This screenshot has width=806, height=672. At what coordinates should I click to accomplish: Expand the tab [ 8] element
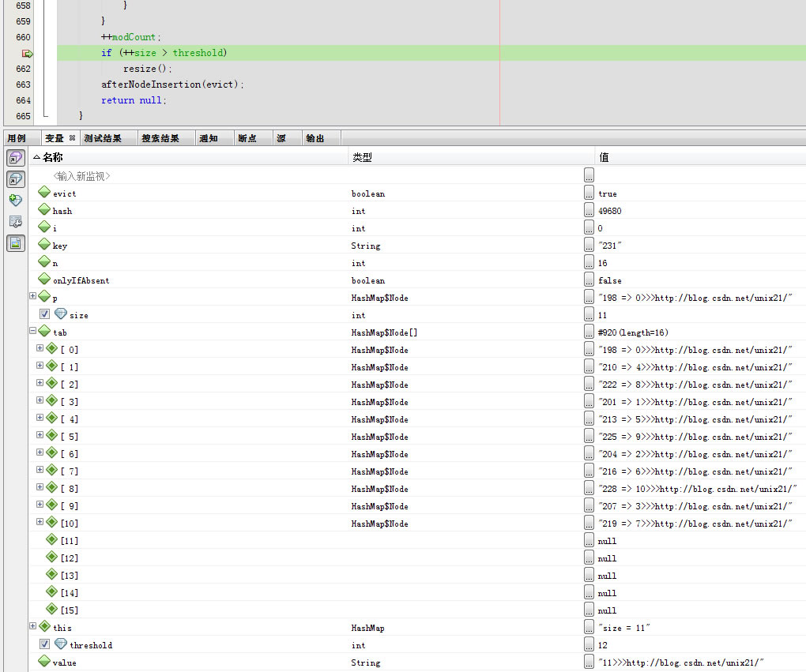[40, 487]
